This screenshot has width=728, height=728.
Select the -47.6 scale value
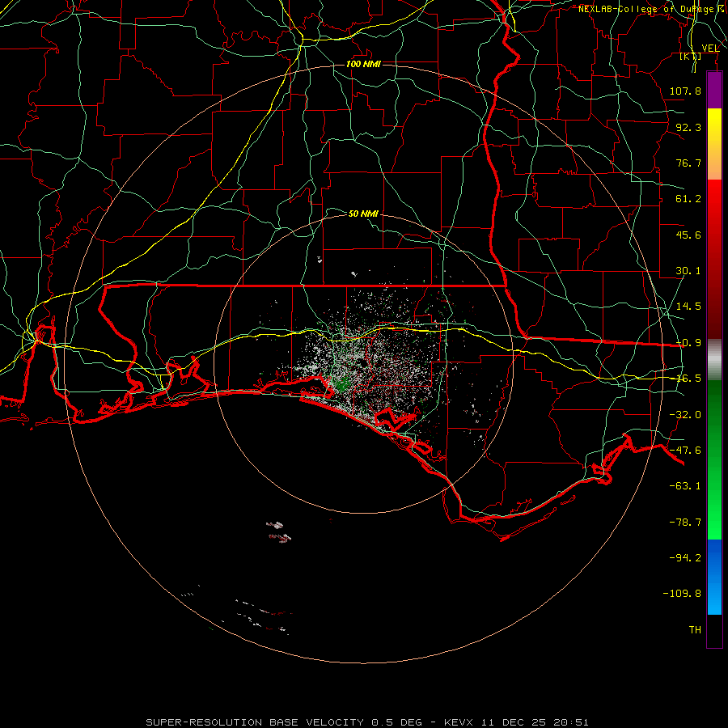pyautogui.click(x=685, y=451)
